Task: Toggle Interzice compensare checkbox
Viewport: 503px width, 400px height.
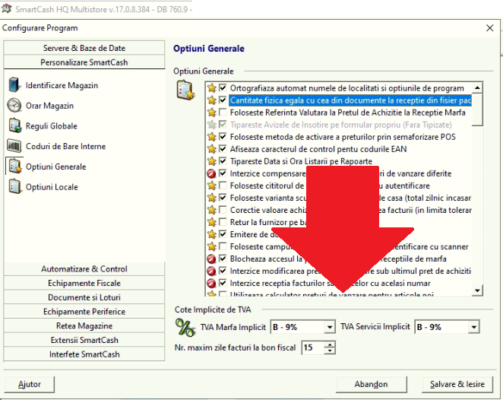Action: click(x=223, y=173)
